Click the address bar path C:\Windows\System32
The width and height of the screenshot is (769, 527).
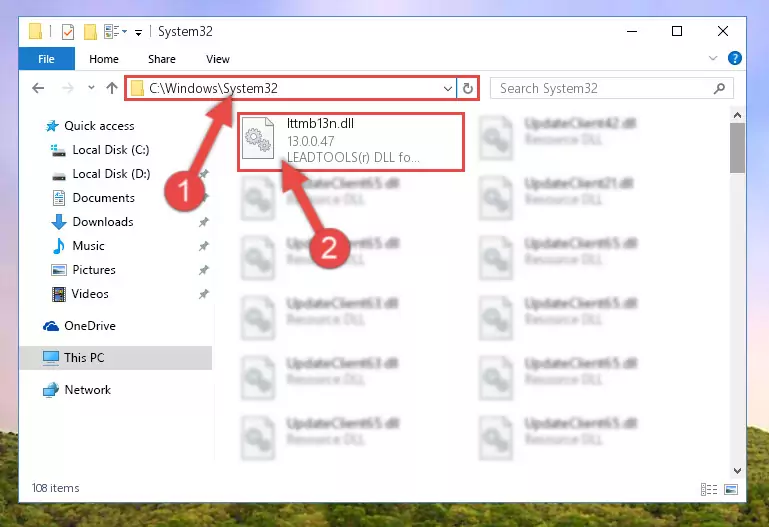pyautogui.click(x=213, y=88)
